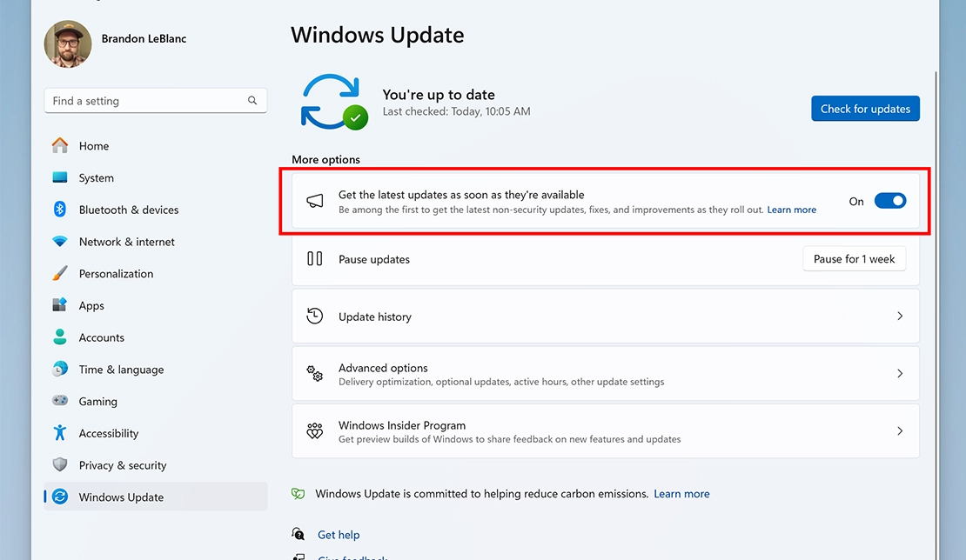Click the Update history clock icon
The height and width of the screenshot is (560, 966).
point(314,316)
